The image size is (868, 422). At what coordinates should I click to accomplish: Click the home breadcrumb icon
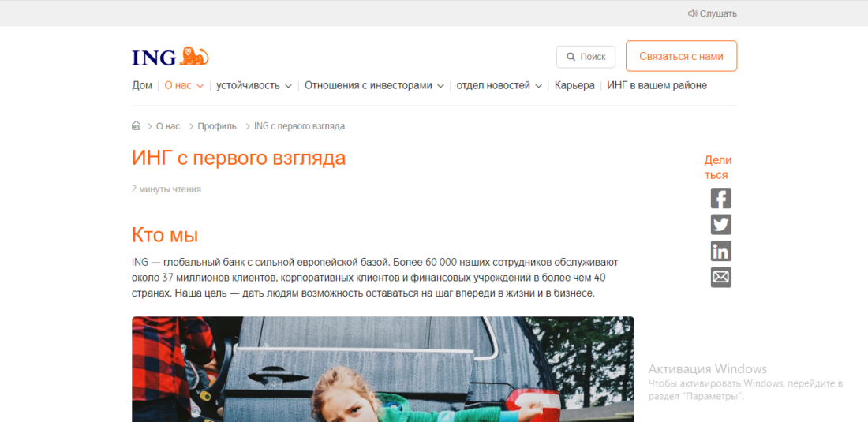pyautogui.click(x=137, y=126)
